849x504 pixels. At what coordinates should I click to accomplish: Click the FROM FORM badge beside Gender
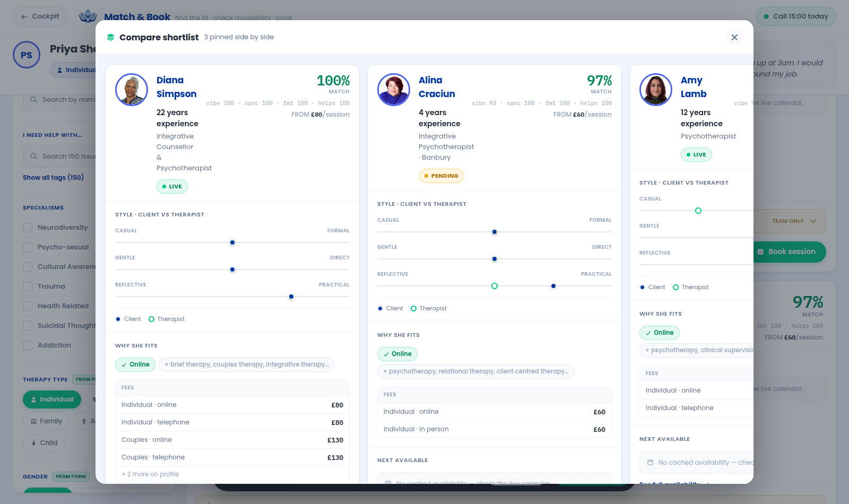pos(71,476)
